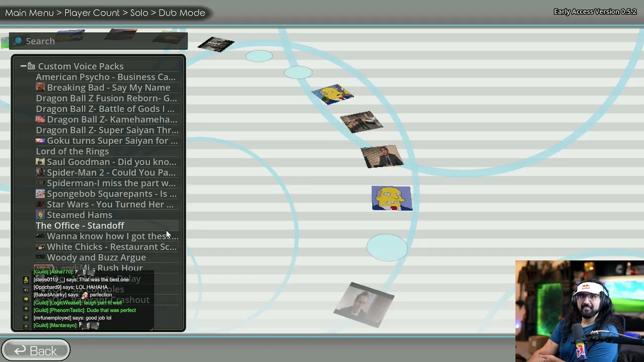Click the Star Wars pack icon

pyautogui.click(x=40, y=204)
